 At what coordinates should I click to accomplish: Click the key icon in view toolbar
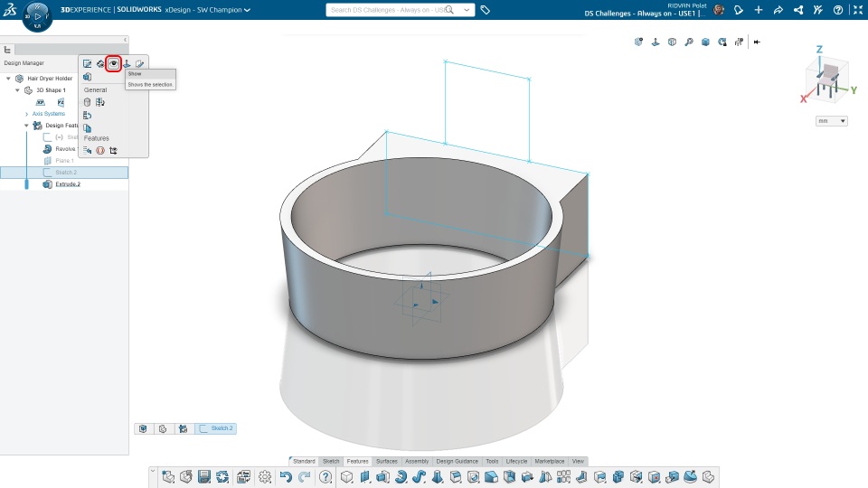(x=689, y=42)
